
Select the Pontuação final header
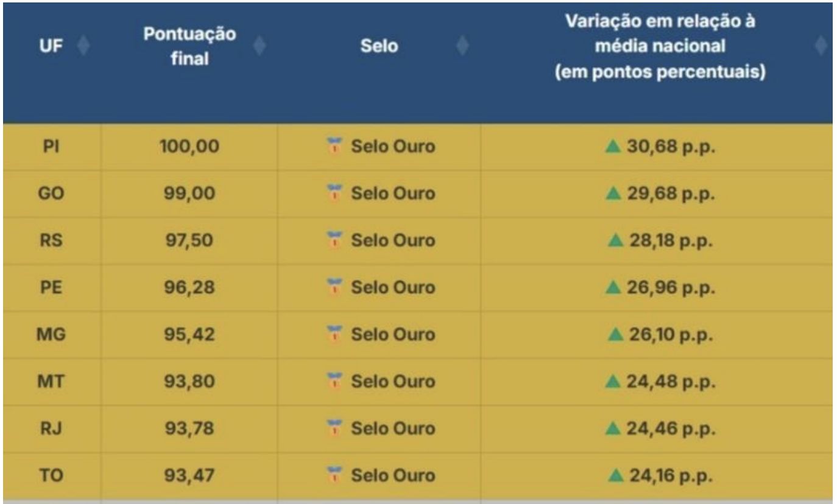pyautogui.click(x=189, y=47)
